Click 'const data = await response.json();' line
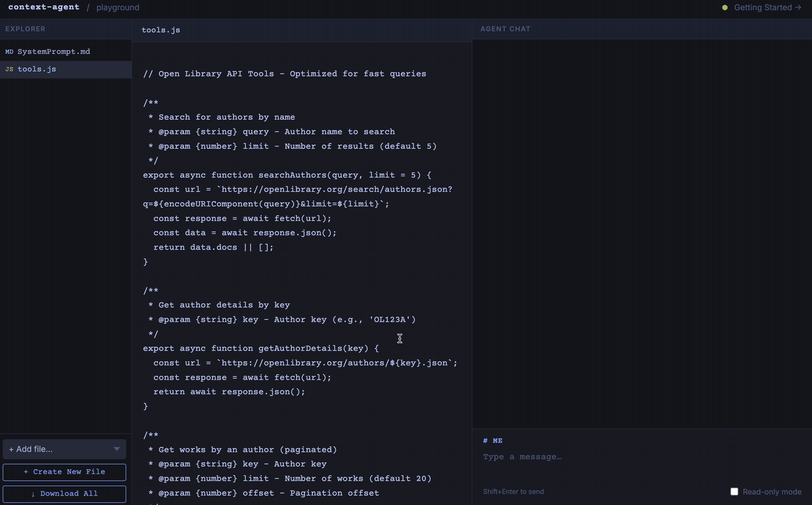Viewport: 812px width, 505px height. click(x=245, y=233)
